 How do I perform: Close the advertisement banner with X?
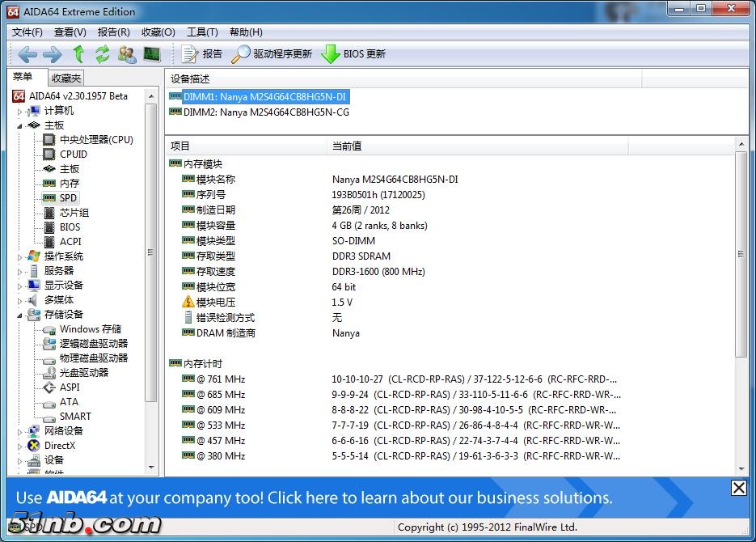[x=739, y=488]
